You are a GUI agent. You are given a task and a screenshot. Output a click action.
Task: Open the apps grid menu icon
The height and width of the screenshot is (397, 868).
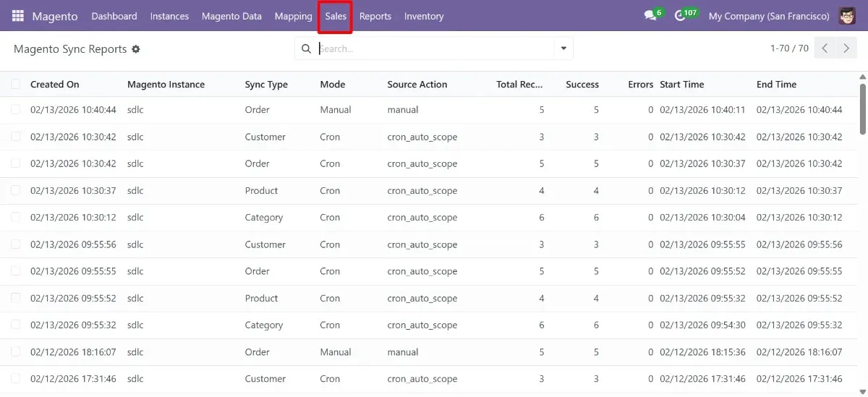(x=17, y=16)
